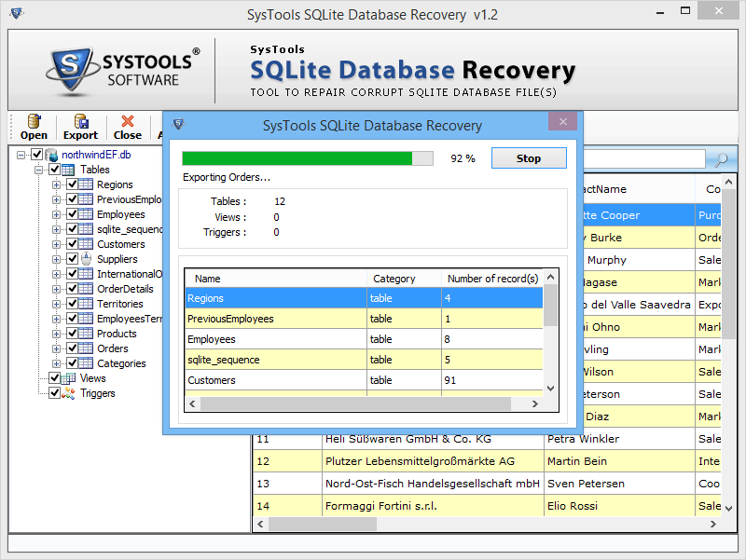746x560 pixels.
Task: Expand the Employees table node
Action: click(56, 215)
